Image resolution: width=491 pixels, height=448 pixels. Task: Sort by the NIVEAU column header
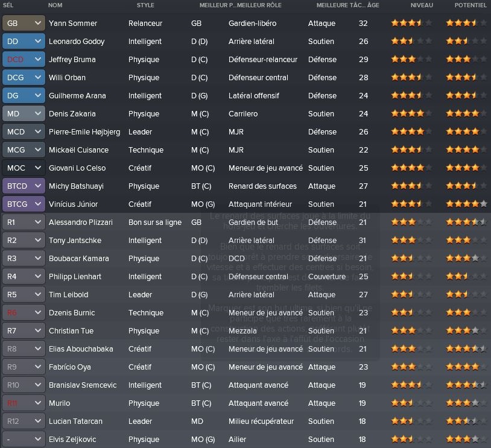(x=422, y=5)
